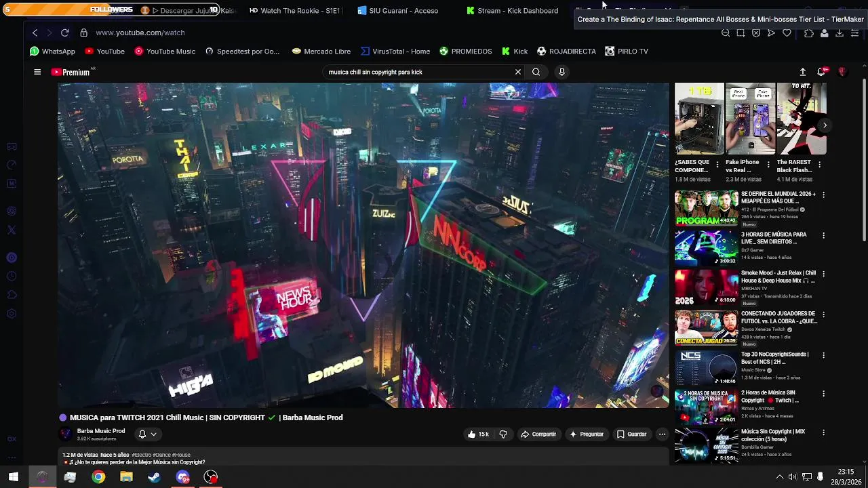This screenshot has width=868, height=488.
Task: Start voice search with microphone icon
Action: tap(561, 72)
